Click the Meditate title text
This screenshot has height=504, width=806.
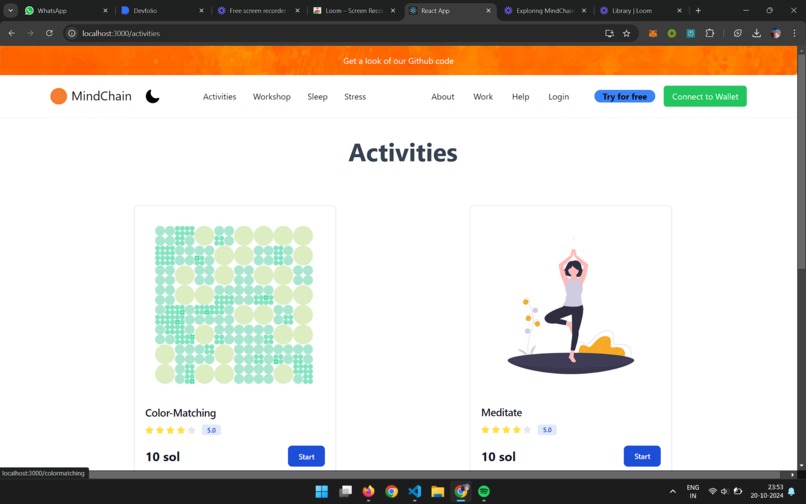coord(501,412)
